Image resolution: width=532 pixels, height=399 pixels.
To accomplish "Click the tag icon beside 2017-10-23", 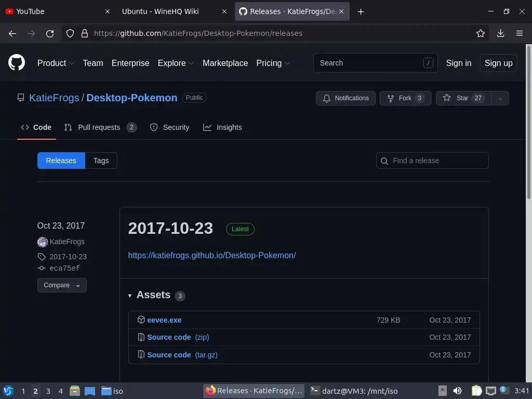I will pos(42,257).
